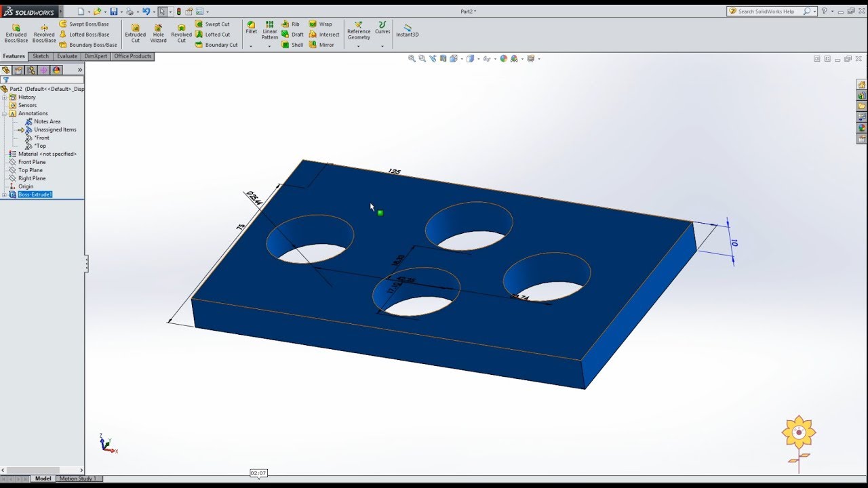The image size is (868, 488).
Task: Open dropdown under Reference Geometry
Action: pos(359,46)
